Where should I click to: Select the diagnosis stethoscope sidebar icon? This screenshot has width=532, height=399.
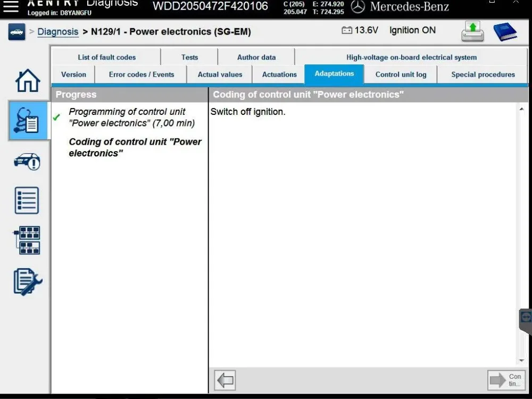pos(28,121)
